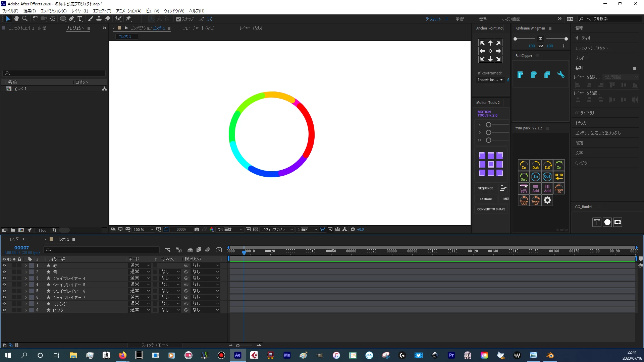Open blend mode dropdown for ピンク layer
Viewport: 644px width, 362px height.
coord(140,310)
